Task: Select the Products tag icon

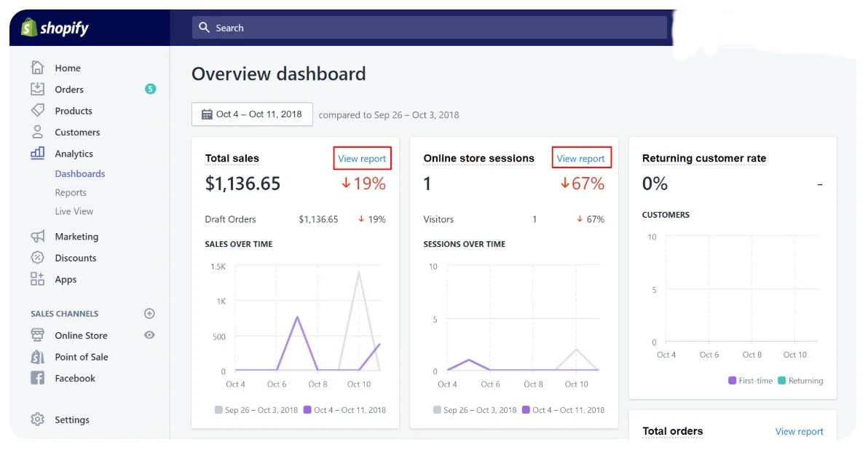Action: [38, 111]
